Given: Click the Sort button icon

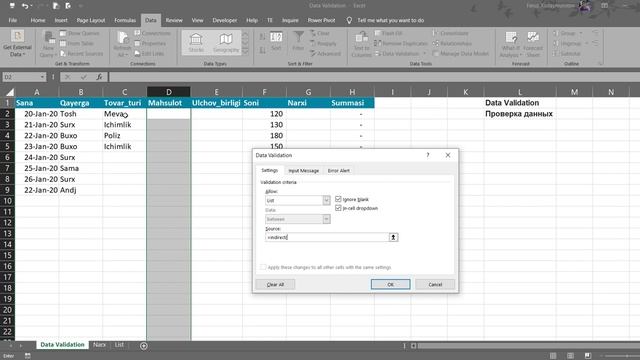Looking at the screenshot, I should [x=276, y=38].
